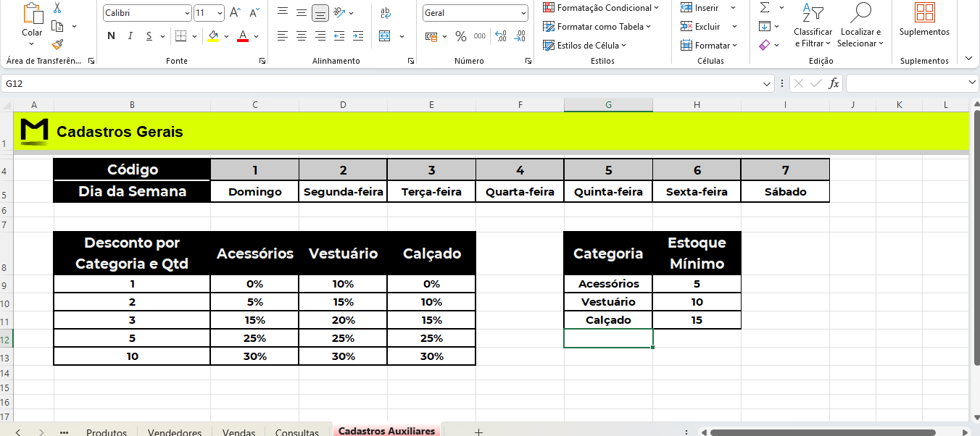Select column G header
Viewport: 980px width, 436px height.
(608, 105)
